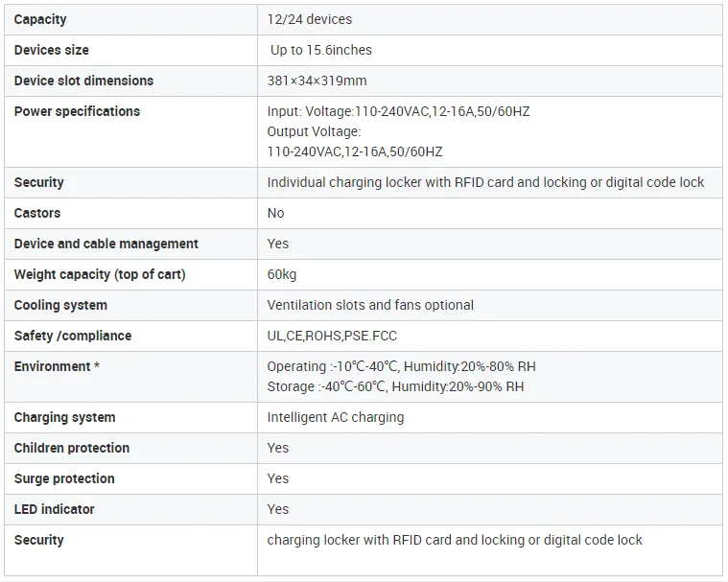Click the "12/24 devices" value
The width and height of the screenshot is (728, 582).
coord(309,19)
